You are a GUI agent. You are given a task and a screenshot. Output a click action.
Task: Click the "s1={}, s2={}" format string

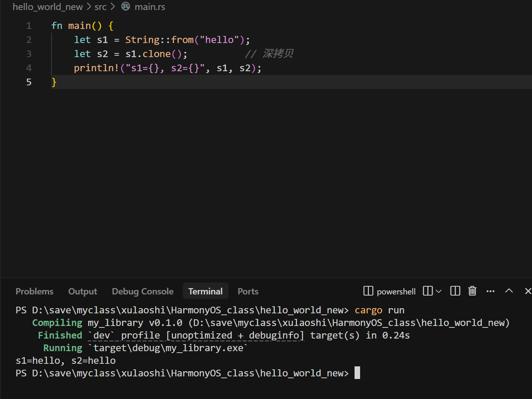pos(165,68)
